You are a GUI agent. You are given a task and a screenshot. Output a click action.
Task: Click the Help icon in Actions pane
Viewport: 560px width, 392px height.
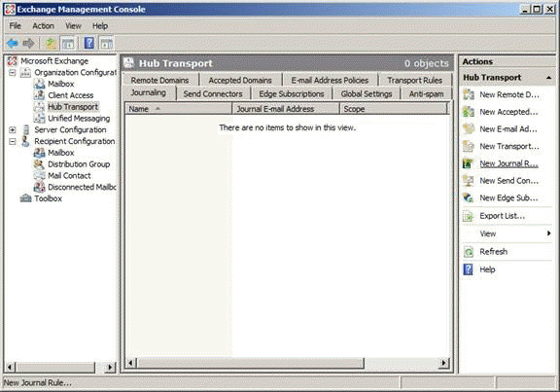tap(469, 269)
